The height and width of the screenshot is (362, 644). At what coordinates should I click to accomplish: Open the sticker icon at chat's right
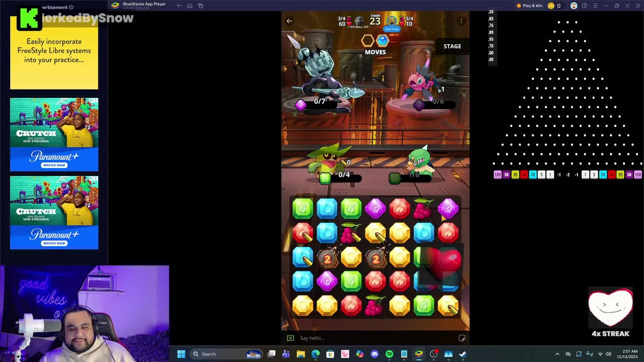(462, 338)
